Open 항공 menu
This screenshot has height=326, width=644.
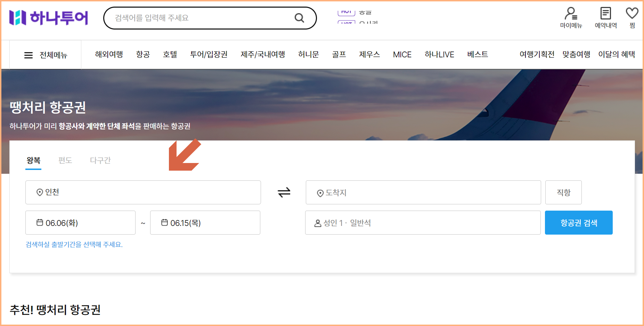click(x=143, y=55)
